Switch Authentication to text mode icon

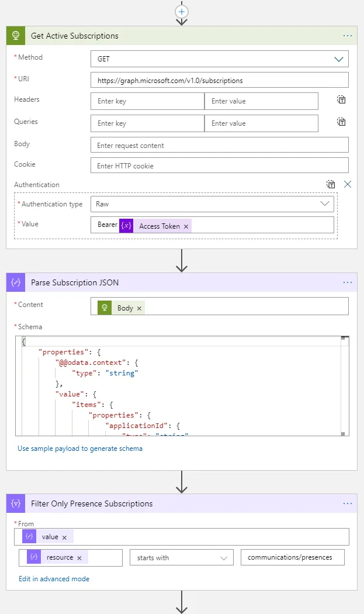tap(331, 184)
